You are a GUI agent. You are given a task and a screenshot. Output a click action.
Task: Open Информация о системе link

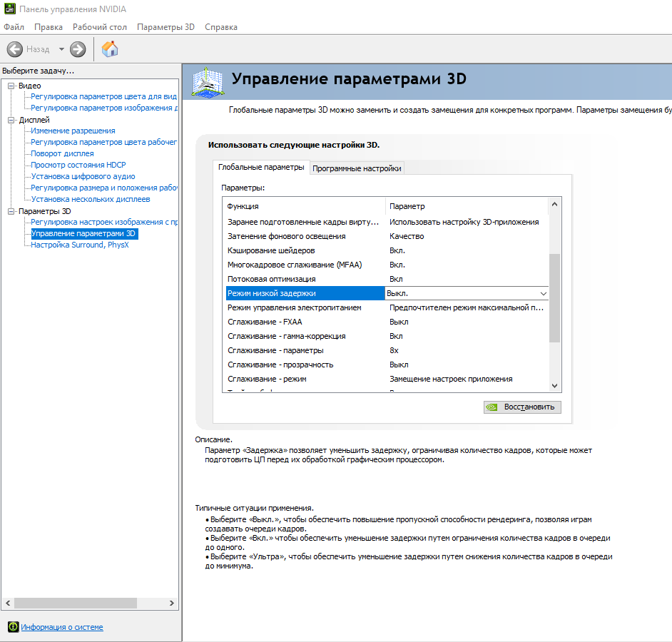tap(62, 627)
